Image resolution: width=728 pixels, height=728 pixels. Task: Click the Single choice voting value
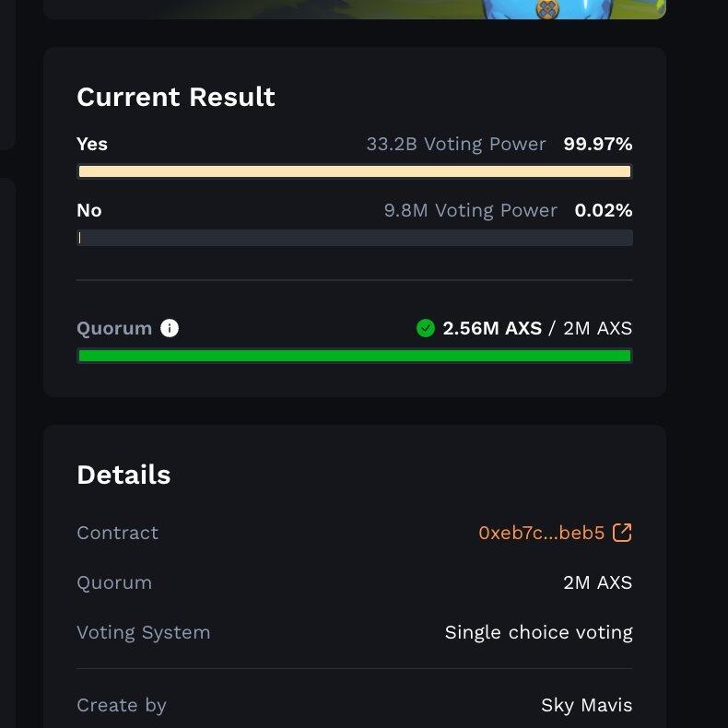pyautogui.click(x=538, y=632)
